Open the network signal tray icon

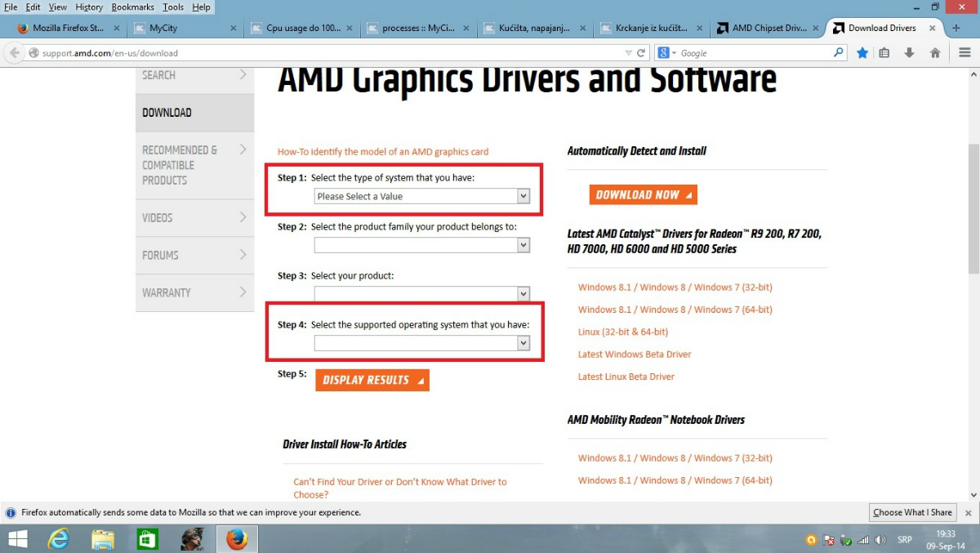[863, 540]
